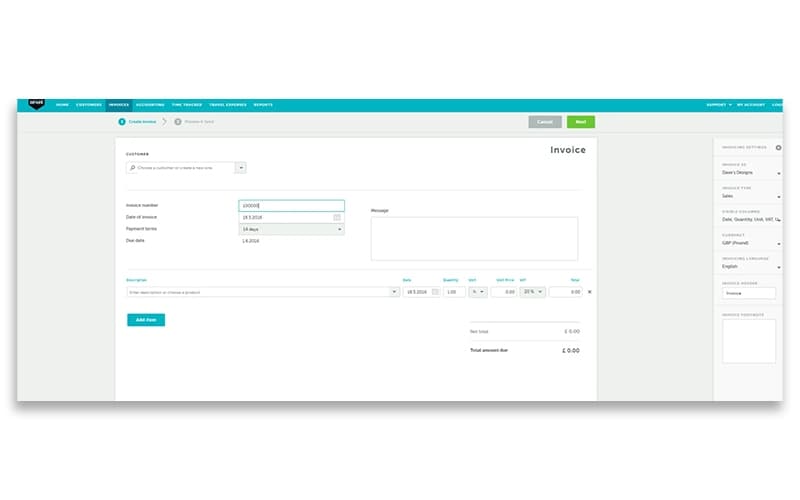Click the magnifier icon in customer field
The width and height of the screenshot is (800, 500).
pyautogui.click(x=133, y=168)
